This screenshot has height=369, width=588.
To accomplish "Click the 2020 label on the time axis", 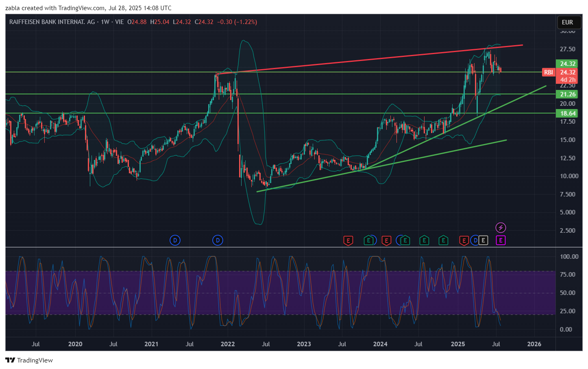I will (75, 344).
